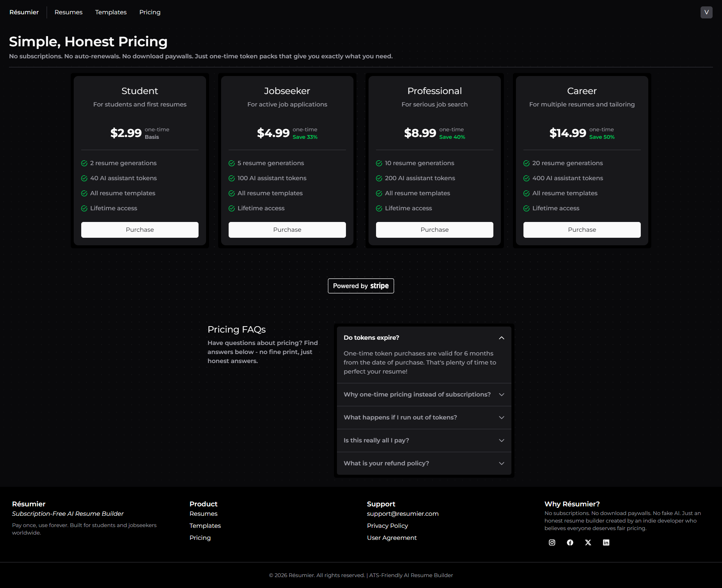This screenshot has width=722, height=588.
Task: Open the Resumes page from top navigation
Action: (68, 12)
